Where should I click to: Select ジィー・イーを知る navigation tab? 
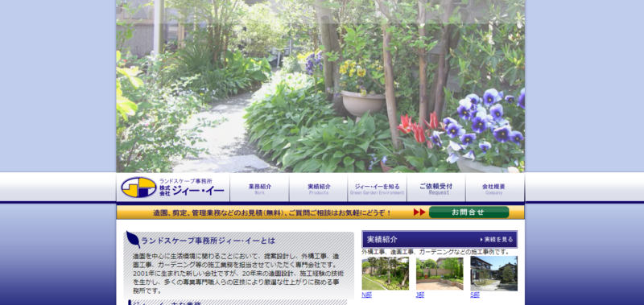[x=377, y=188]
